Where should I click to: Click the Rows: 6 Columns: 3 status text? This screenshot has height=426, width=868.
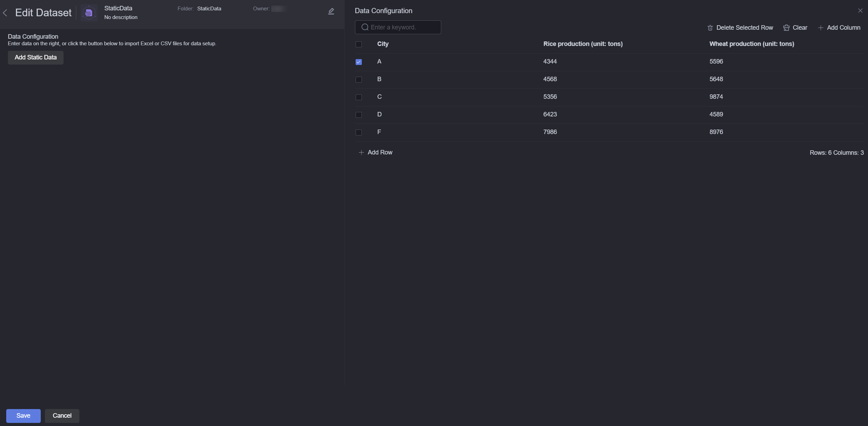(x=837, y=153)
